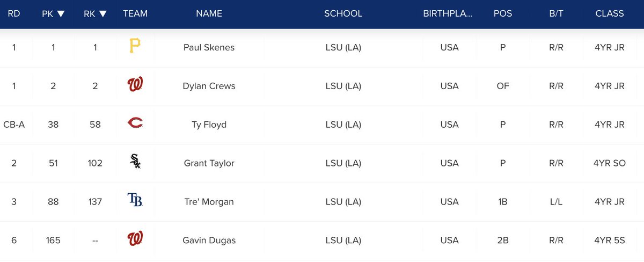Select the SCHOOL column header
The width and height of the screenshot is (644, 262).
pos(343,13)
